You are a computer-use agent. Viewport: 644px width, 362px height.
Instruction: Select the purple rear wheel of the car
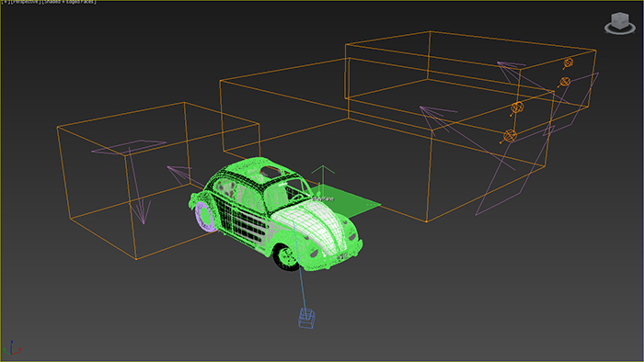click(x=204, y=216)
